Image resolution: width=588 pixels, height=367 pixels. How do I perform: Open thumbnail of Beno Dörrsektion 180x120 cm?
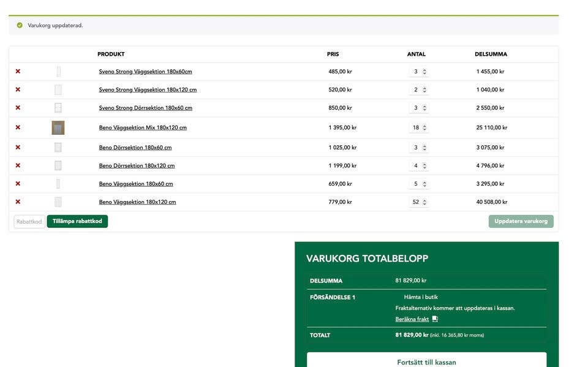point(58,165)
